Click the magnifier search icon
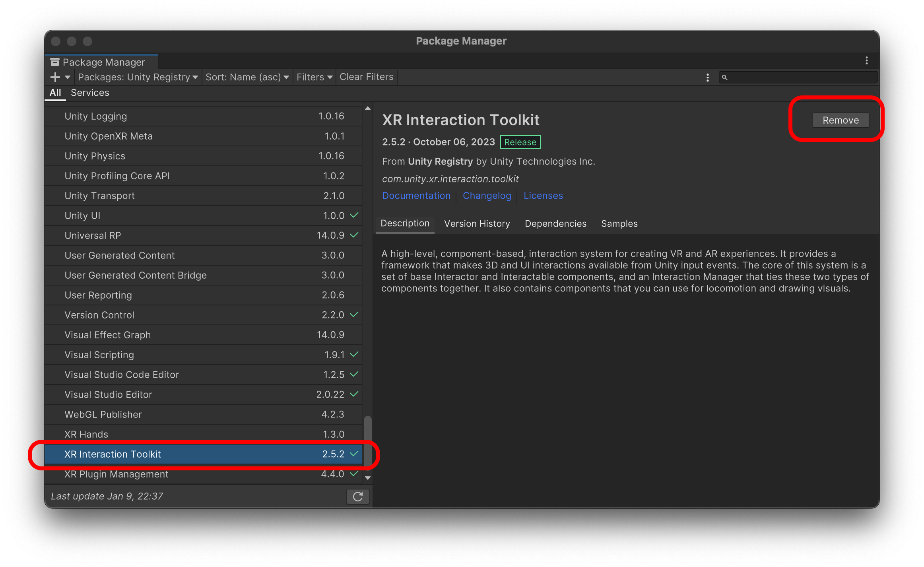924x567 pixels. click(x=724, y=78)
